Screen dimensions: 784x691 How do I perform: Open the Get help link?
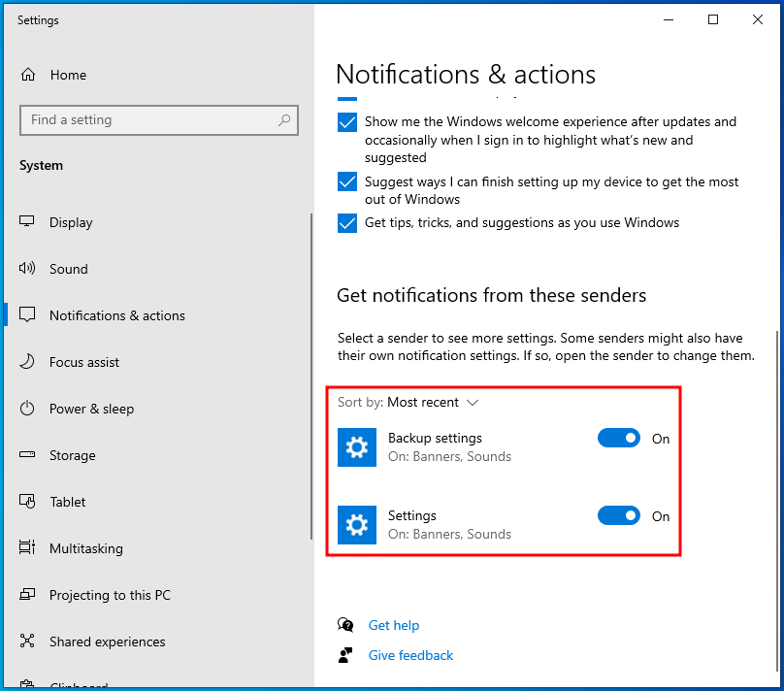(x=394, y=626)
